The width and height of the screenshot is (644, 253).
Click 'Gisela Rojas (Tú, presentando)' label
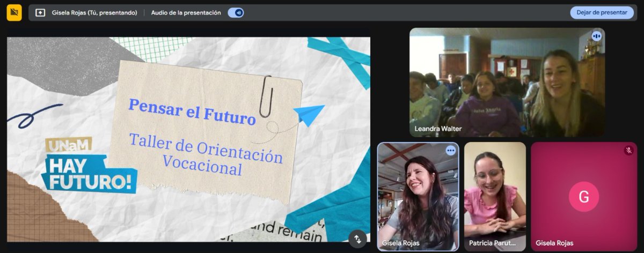(x=94, y=13)
